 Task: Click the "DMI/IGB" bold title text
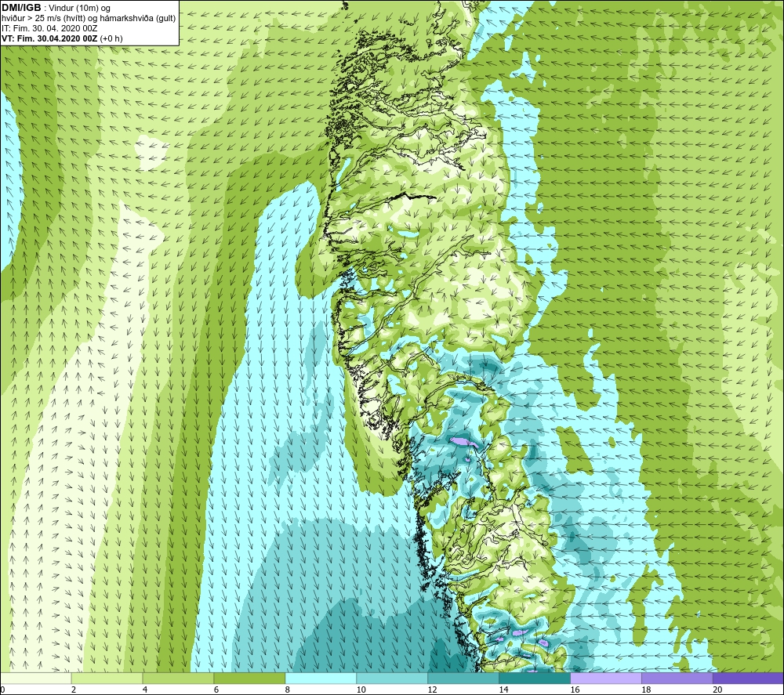[21, 8]
